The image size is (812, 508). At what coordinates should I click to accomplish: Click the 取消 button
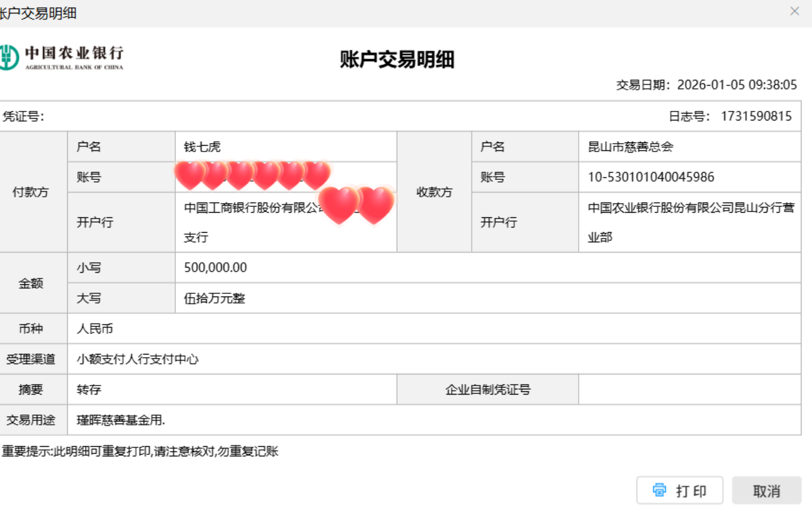766,491
